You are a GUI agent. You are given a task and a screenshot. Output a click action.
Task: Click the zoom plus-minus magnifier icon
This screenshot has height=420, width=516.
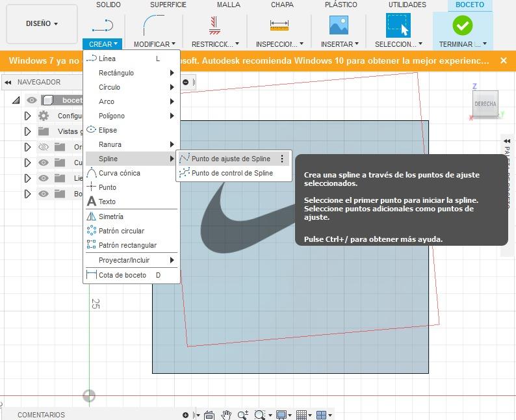(x=243, y=415)
